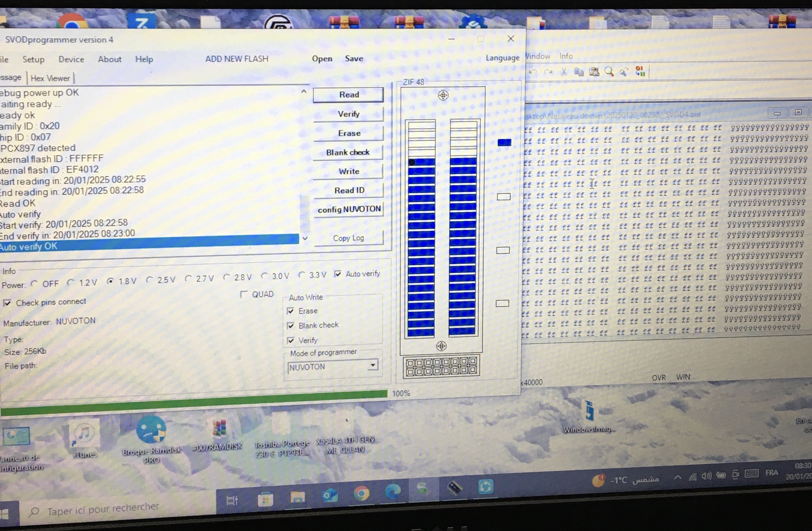812x531 pixels.
Task: Expand the Mode of programmer NUVOTON dropdown
Action: click(373, 365)
